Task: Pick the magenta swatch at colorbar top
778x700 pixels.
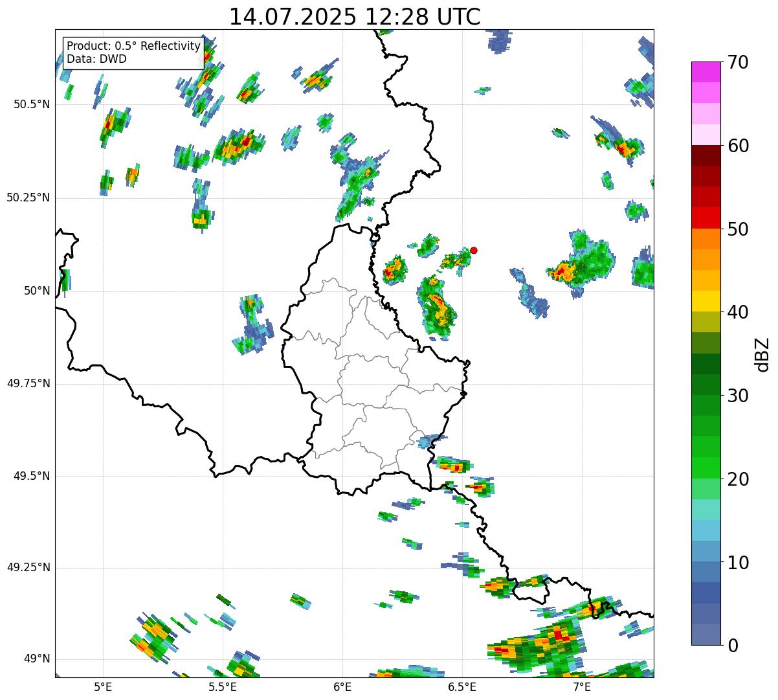Action: (x=706, y=72)
